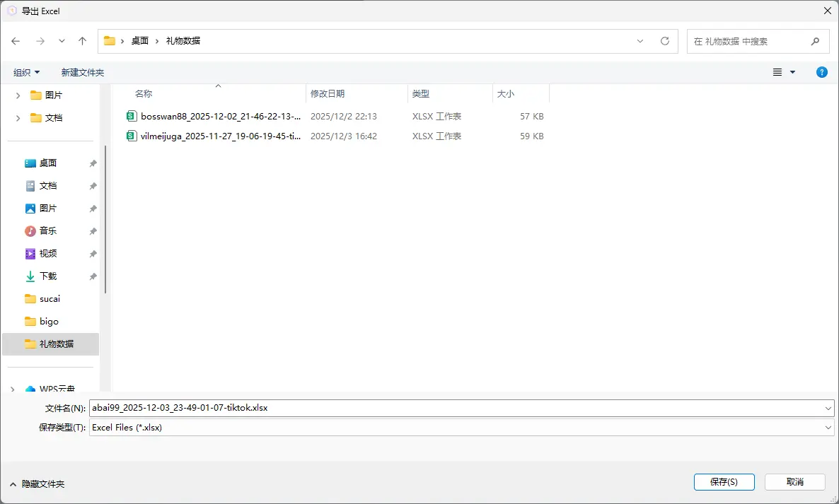The image size is (839, 504).
Task: Open the recent locations dropdown arrow
Action: point(62,41)
